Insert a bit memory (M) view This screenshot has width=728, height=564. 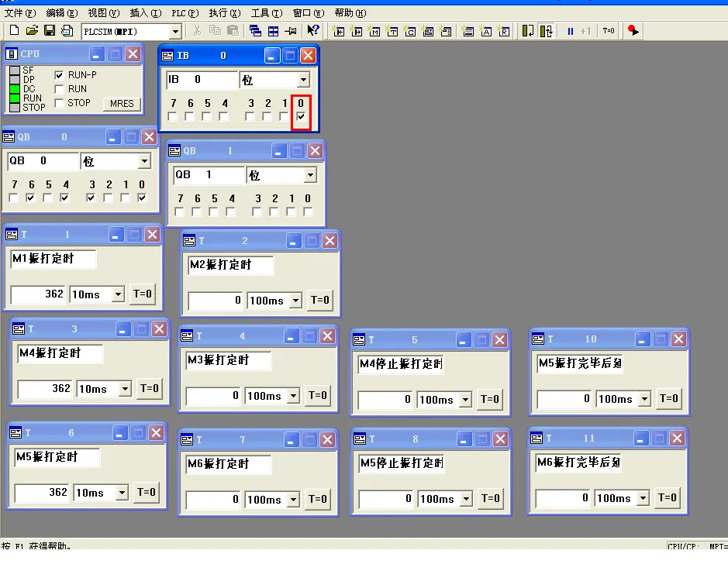374,31
